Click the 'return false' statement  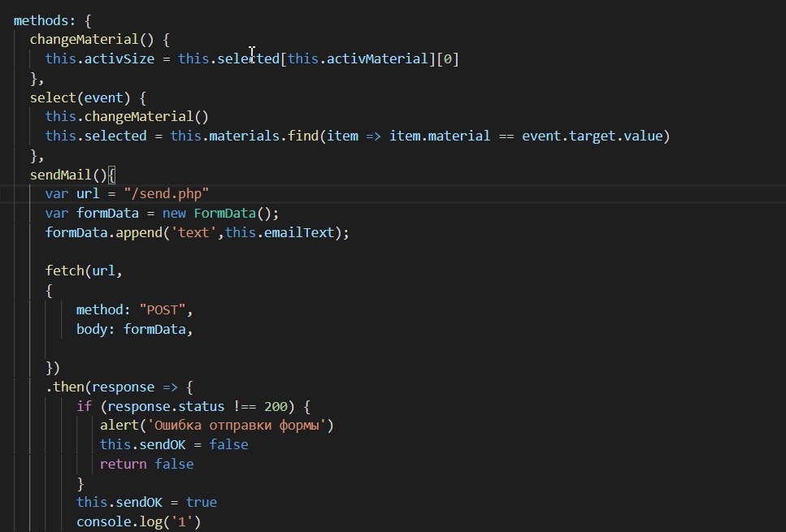point(146,465)
